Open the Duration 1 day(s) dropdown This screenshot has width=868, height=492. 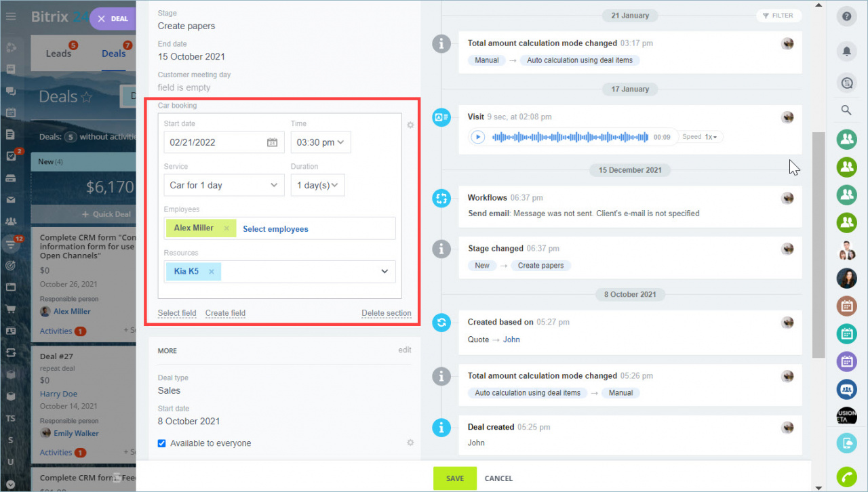coord(317,185)
